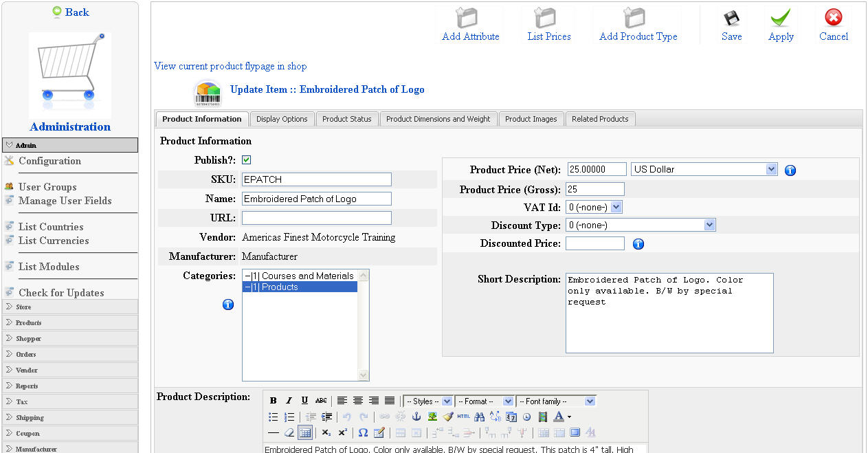The image size is (868, 453).
Task: Open Product Dimensions and Weight tab
Action: pyautogui.click(x=438, y=119)
